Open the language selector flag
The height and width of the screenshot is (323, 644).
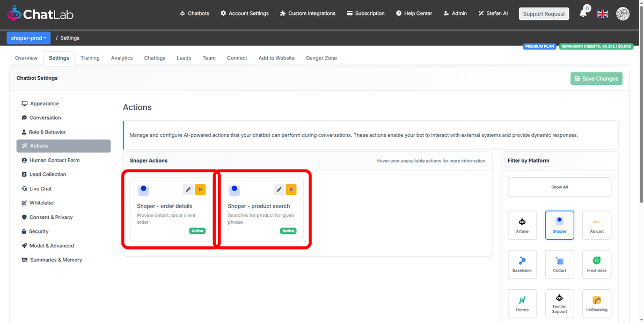602,13
